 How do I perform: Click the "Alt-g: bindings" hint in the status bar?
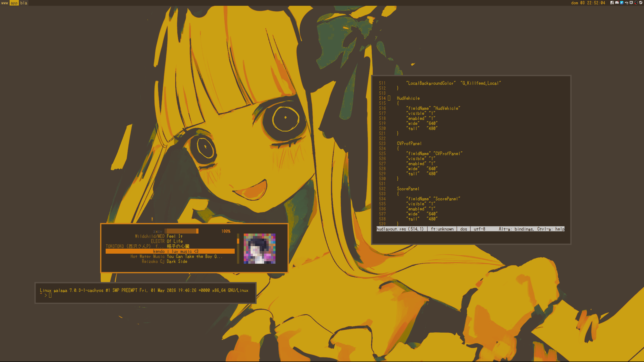[516, 229]
